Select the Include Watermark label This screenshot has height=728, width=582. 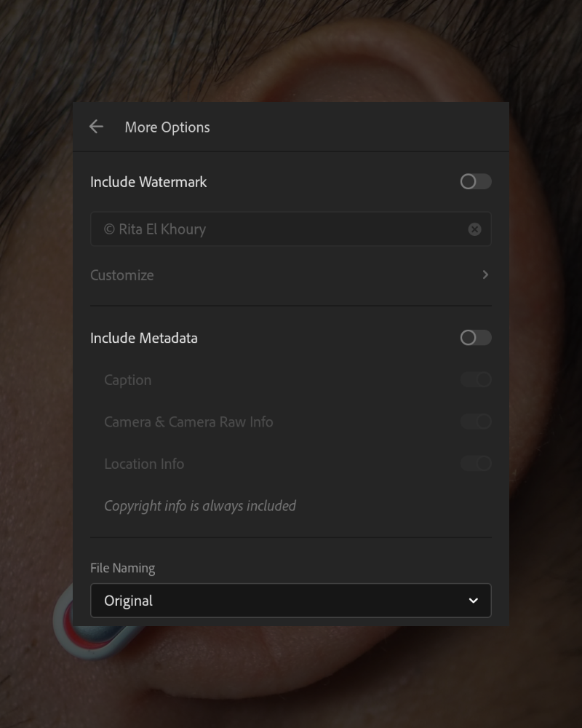[x=148, y=182]
